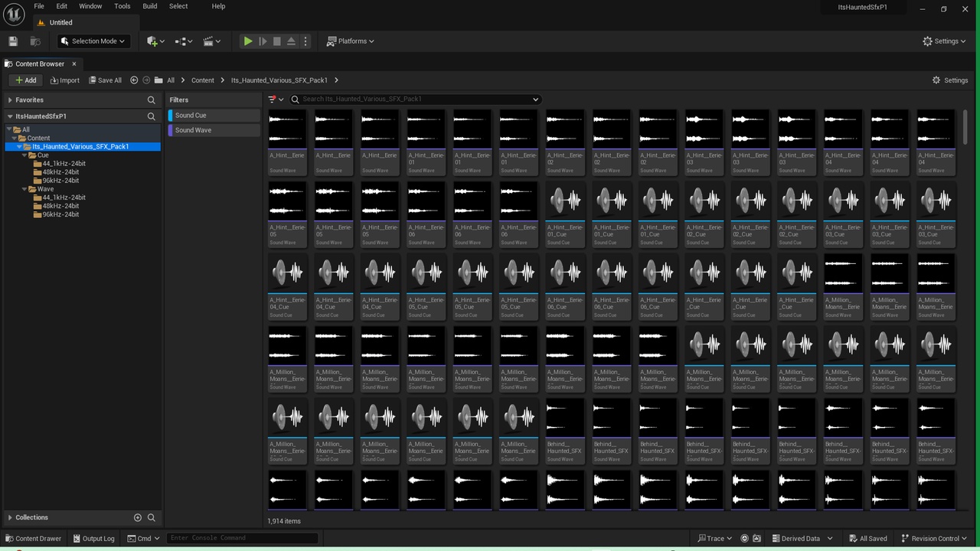The image size is (980, 551).
Task: Open the Output Log
Action: tap(93, 539)
